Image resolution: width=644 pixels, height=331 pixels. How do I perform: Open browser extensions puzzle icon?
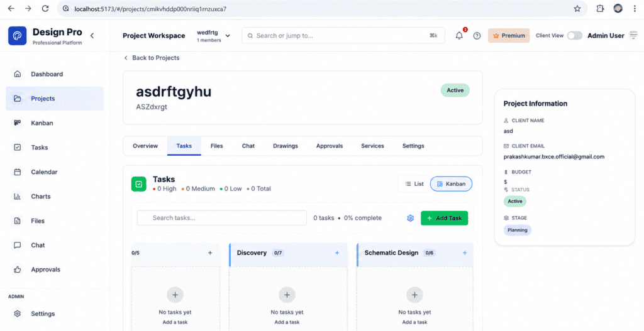click(x=600, y=9)
